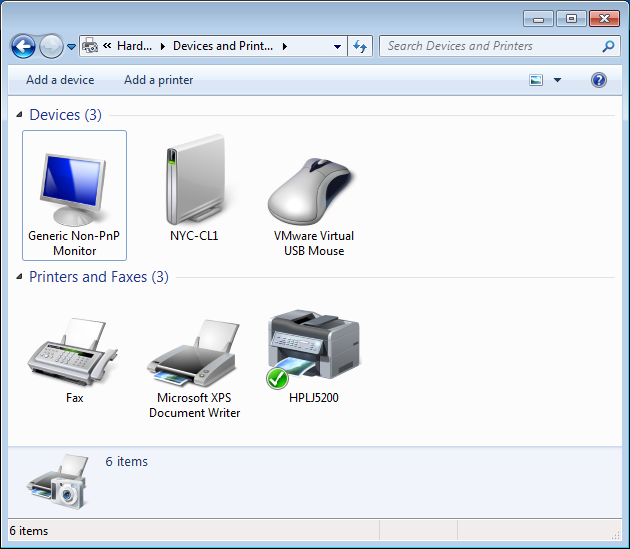Click the Devices and Print... breadcrumb segment
Viewport: 630px width, 549px height.
[223, 46]
